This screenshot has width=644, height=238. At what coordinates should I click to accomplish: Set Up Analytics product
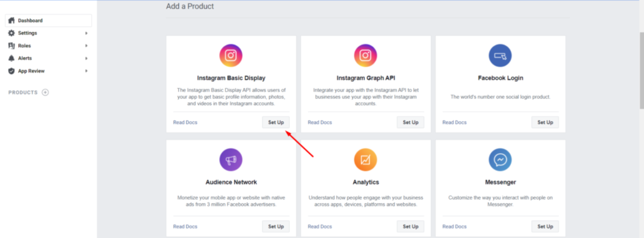[411, 226]
